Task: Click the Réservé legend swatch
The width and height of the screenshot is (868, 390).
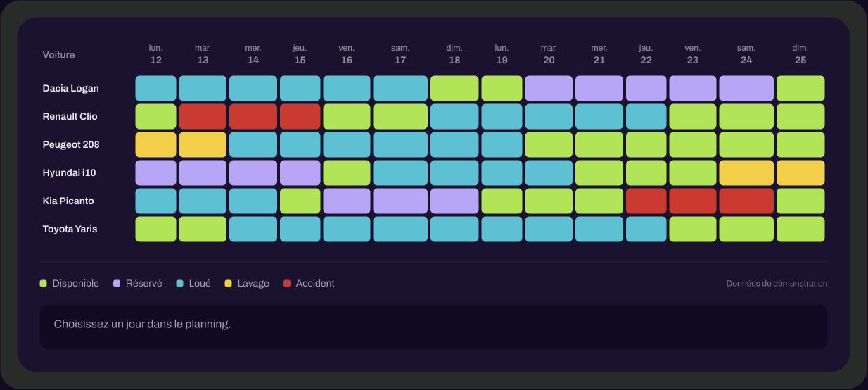Action: click(117, 284)
